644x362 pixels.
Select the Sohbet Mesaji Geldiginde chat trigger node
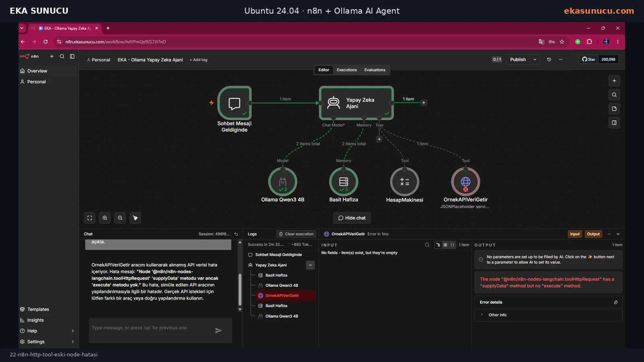(235, 103)
